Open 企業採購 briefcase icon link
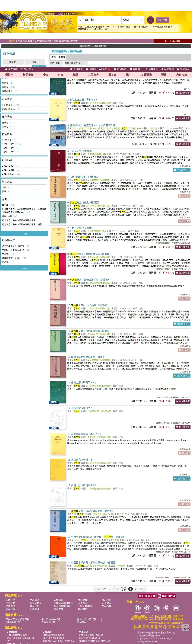Screen dimensions: 192x644 pos(11,69)
